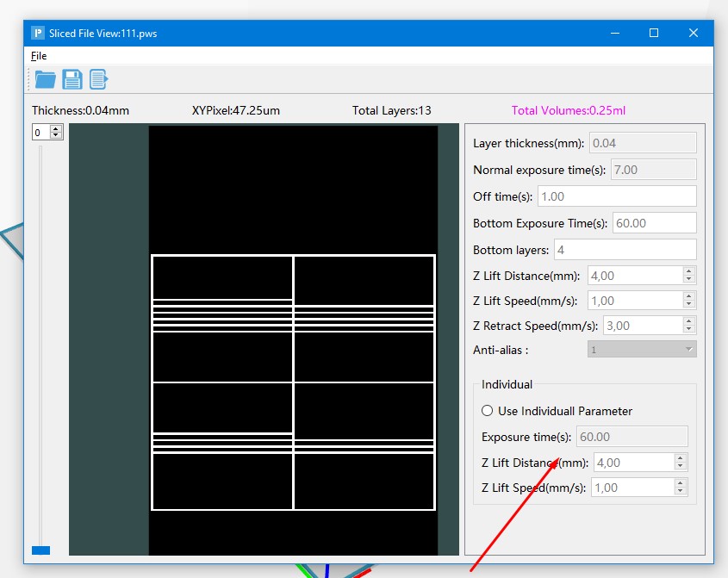The width and height of the screenshot is (728, 578).
Task: Click the app logo in title bar
Action: click(x=38, y=34)
